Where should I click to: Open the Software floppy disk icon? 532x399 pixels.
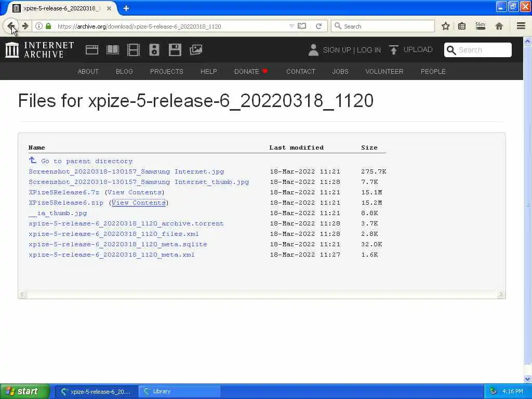click(175, 50)
